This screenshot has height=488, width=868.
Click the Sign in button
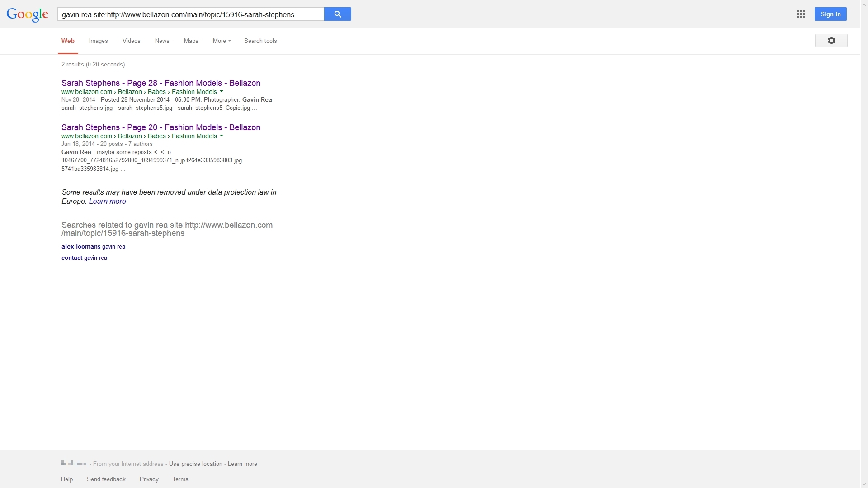tap(830, 14)
